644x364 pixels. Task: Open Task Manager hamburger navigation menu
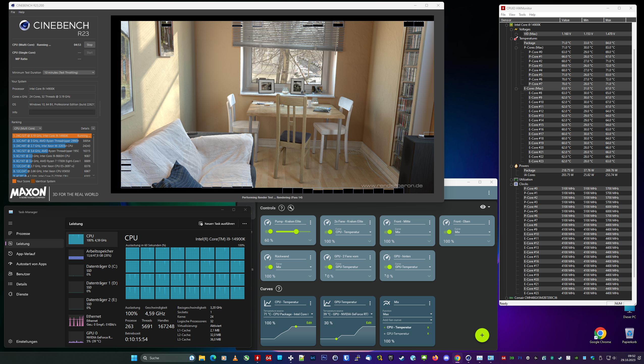10,223
